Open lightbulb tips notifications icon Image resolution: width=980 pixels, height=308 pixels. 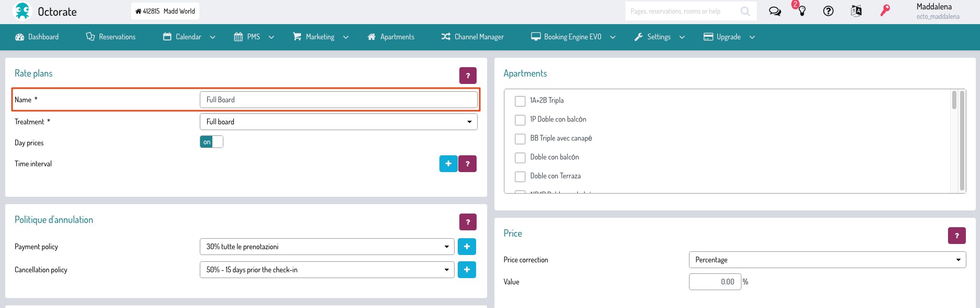click(802, 11)
